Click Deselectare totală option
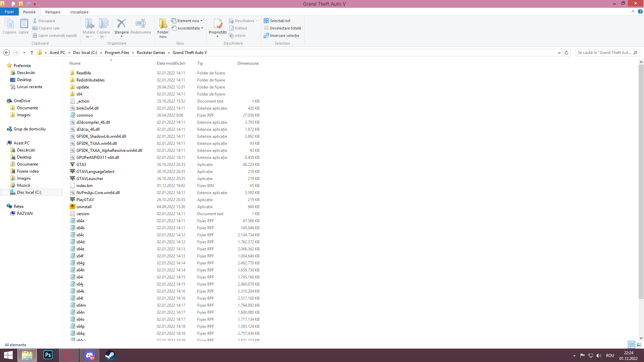 [282, 28]
